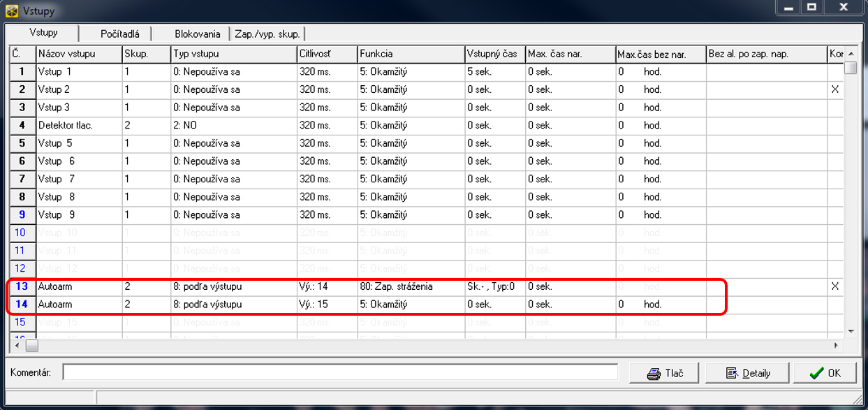Click the printer icon on Tlač button
The image size is (868, 410).
654,374
